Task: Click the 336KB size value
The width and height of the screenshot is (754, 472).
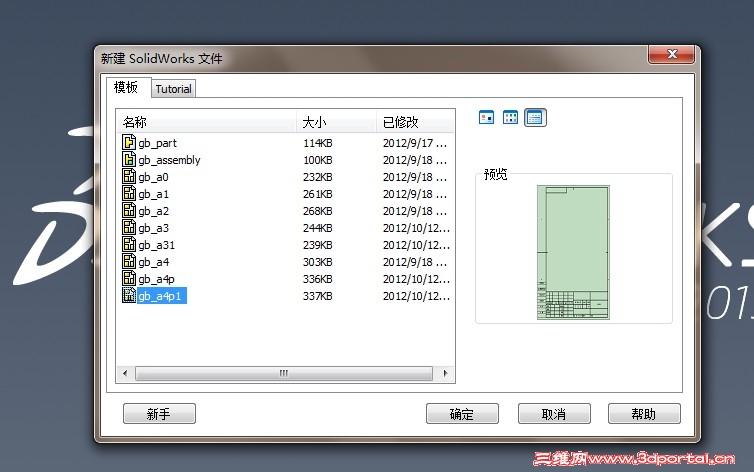Action: click(x=317, y=279)
